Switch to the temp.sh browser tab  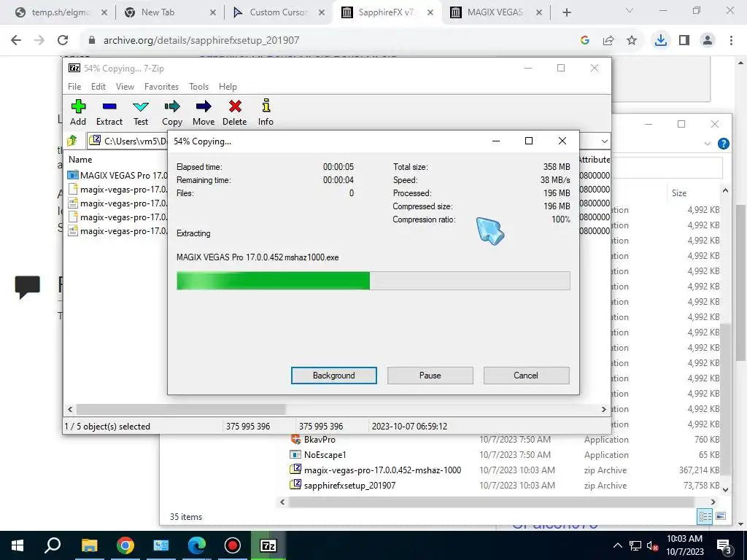61,12
